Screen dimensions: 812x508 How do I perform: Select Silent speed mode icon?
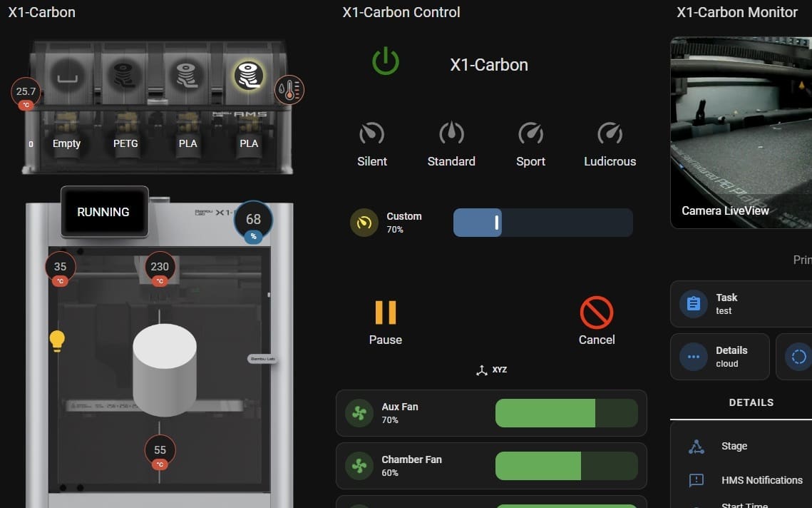click(x=372, y=133)
